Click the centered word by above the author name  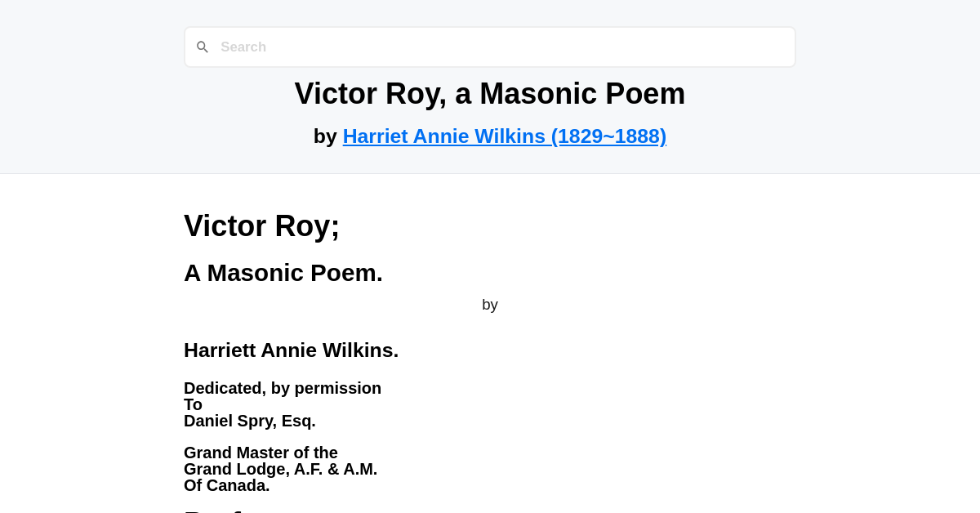click(489, 304)
